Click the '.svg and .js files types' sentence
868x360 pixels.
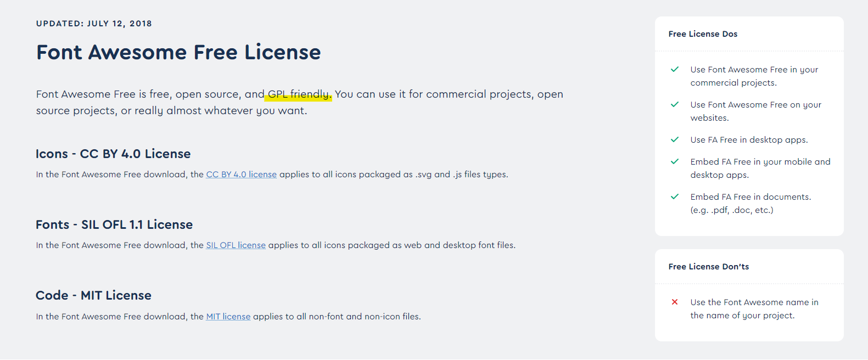click(x=272, y=175)
